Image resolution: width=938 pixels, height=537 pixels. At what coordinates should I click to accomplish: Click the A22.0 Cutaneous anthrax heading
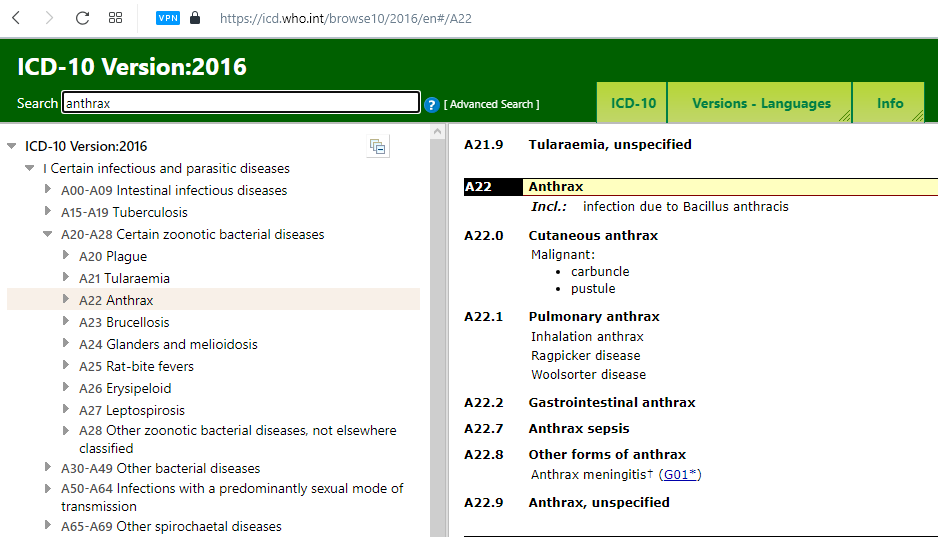(593, 236)
